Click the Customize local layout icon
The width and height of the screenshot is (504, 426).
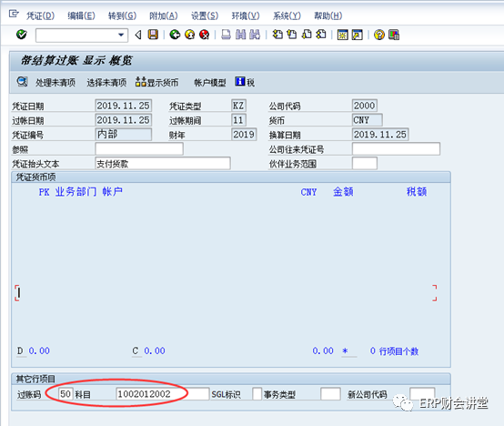(x=394, y=35)
